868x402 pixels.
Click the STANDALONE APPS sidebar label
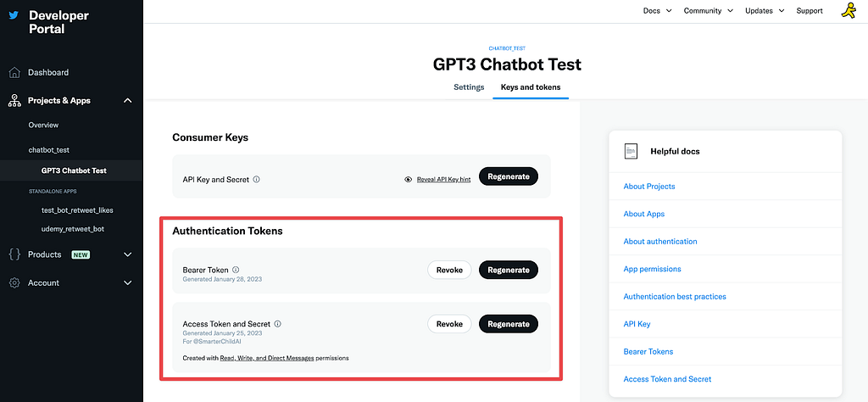pos(53,192)
